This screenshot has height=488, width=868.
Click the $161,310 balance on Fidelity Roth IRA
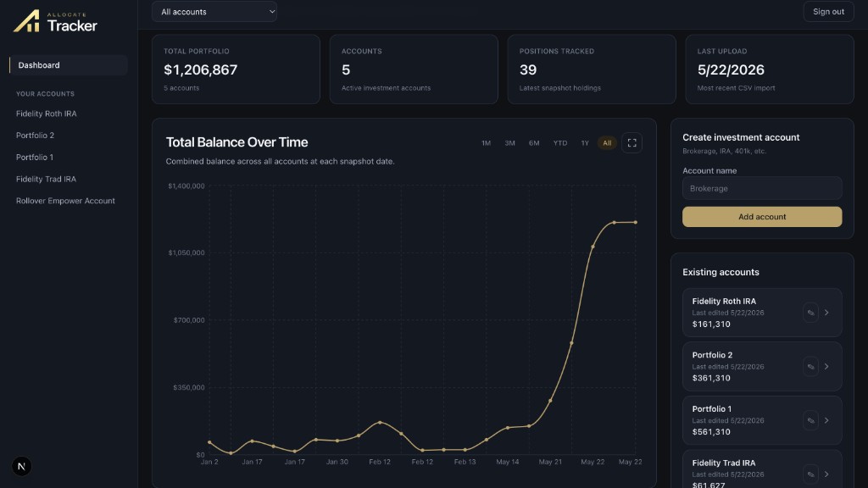point(711,324)
